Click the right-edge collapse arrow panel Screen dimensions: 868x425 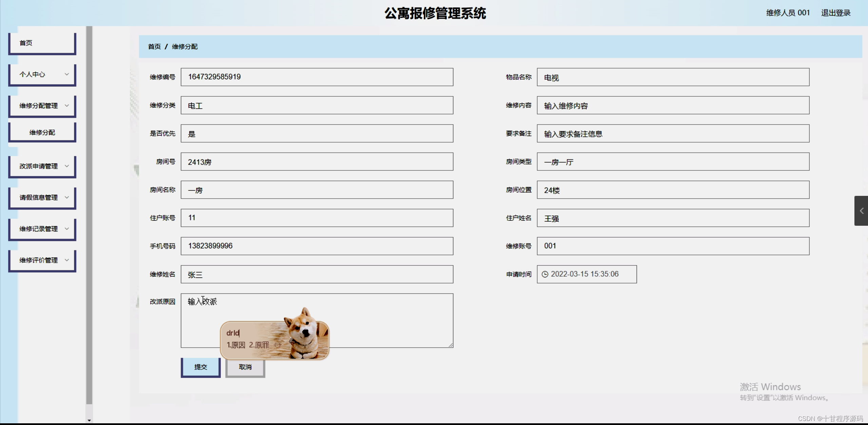[861, 211]
